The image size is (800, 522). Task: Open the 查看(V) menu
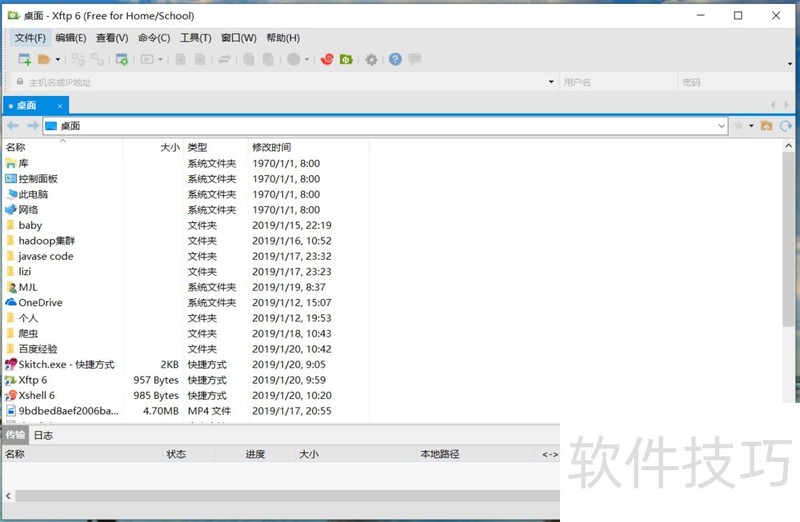112,38
